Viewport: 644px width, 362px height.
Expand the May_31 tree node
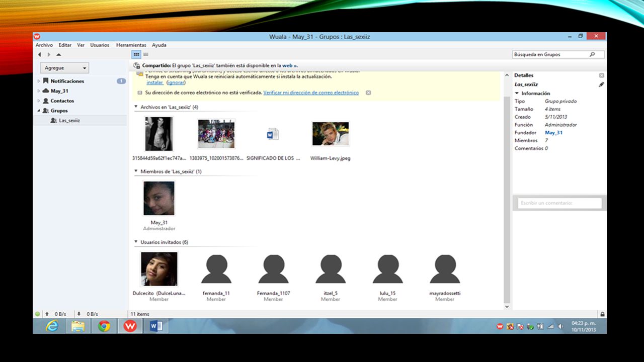[39, 91]
